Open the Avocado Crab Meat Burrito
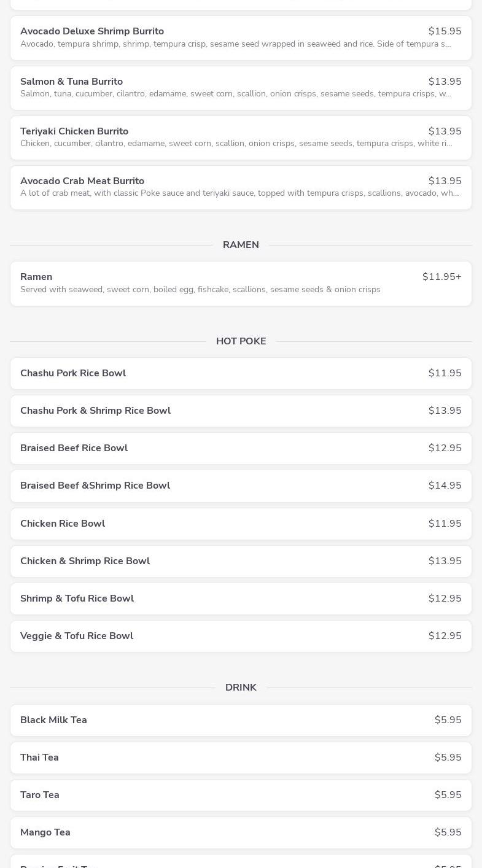This screenshot has height=868, width=482. coord(241,187)
